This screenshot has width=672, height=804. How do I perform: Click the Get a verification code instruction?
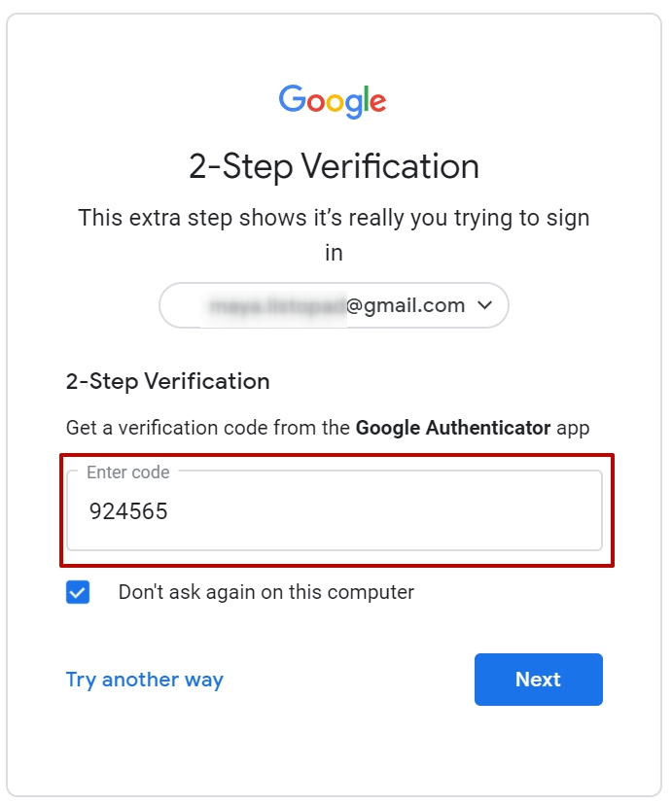tap(328, 428)
